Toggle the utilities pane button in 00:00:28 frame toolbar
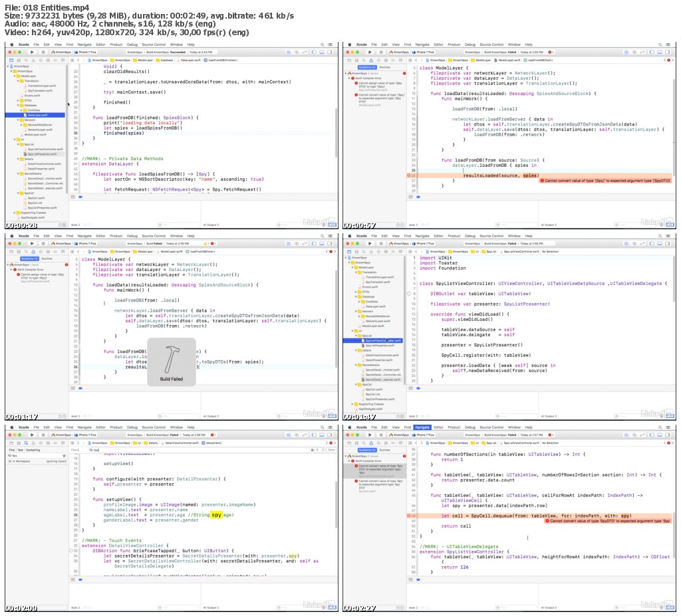 [x=330, y=52]
